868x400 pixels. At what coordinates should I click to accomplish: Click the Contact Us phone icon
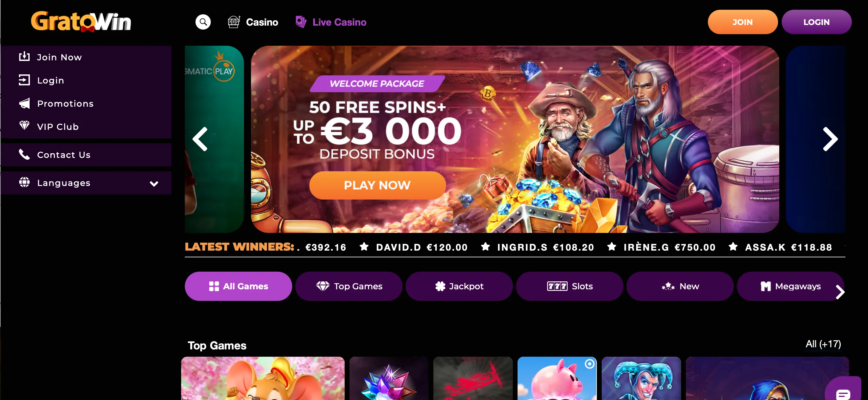tap(24, 154)
